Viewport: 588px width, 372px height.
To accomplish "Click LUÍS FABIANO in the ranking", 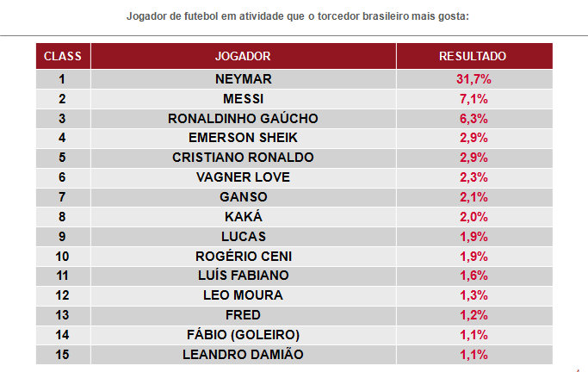I will tap(243, 276).
